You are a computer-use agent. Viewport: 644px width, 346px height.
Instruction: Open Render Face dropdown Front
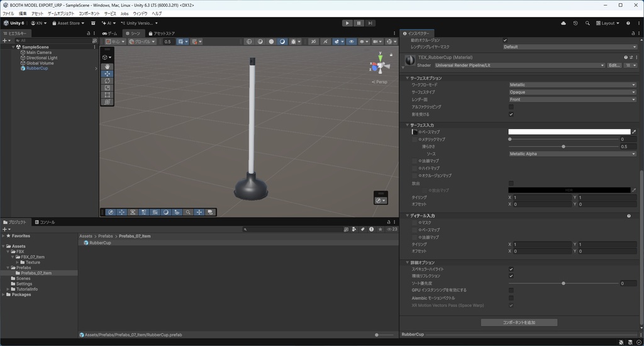572,99
